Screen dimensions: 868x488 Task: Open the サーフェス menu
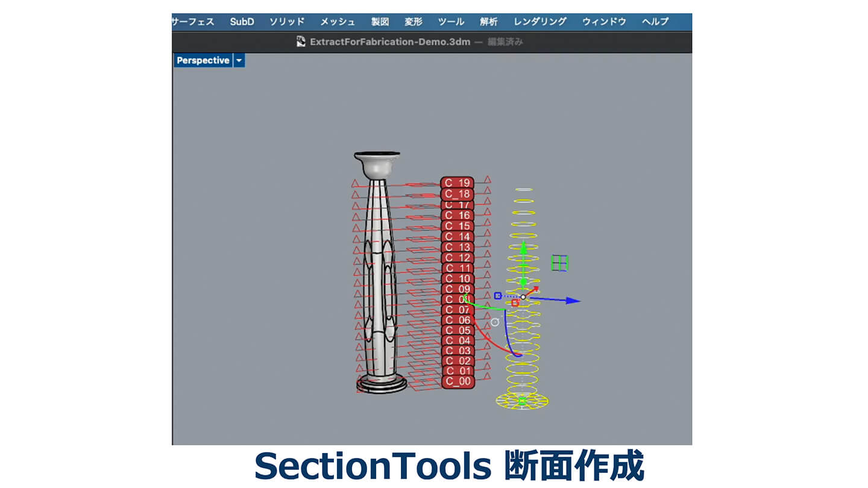[x=193, y=22]
